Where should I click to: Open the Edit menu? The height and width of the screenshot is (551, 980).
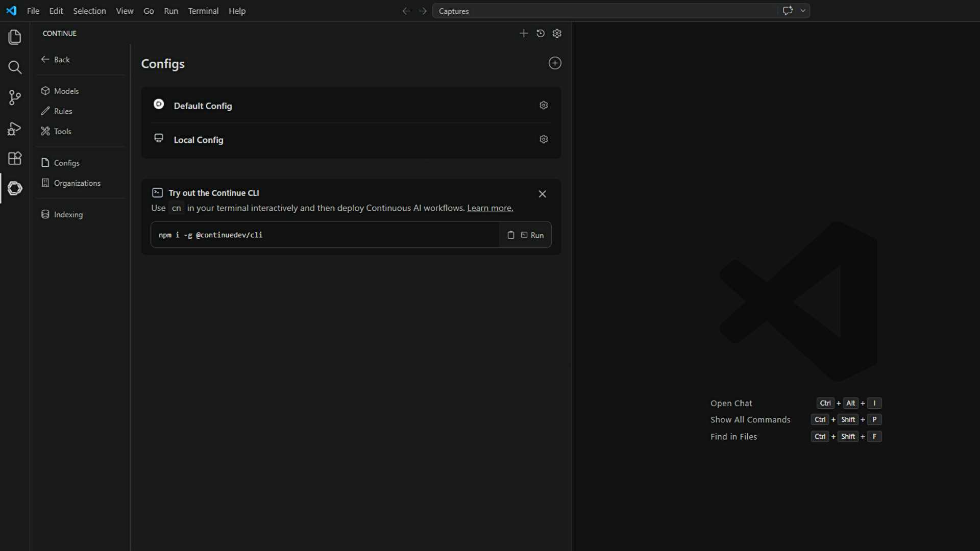(x=56, y=11)
